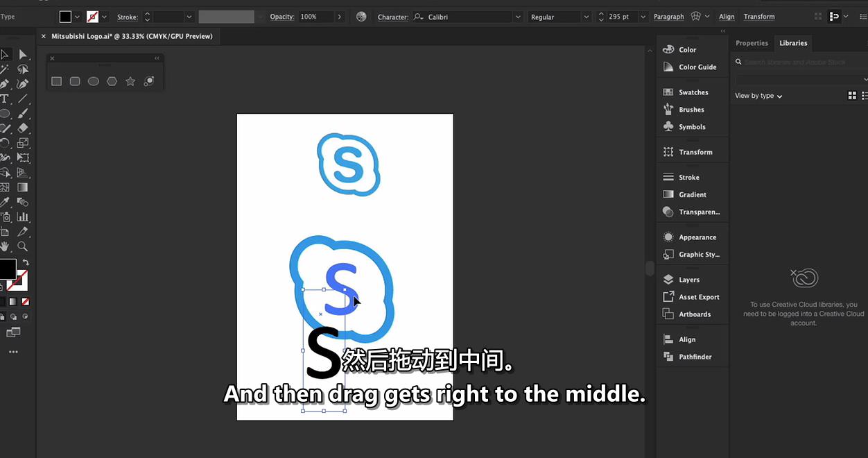Open the Layers panel
The width and height of the screenshot is (868, 458).
[682, 280]
